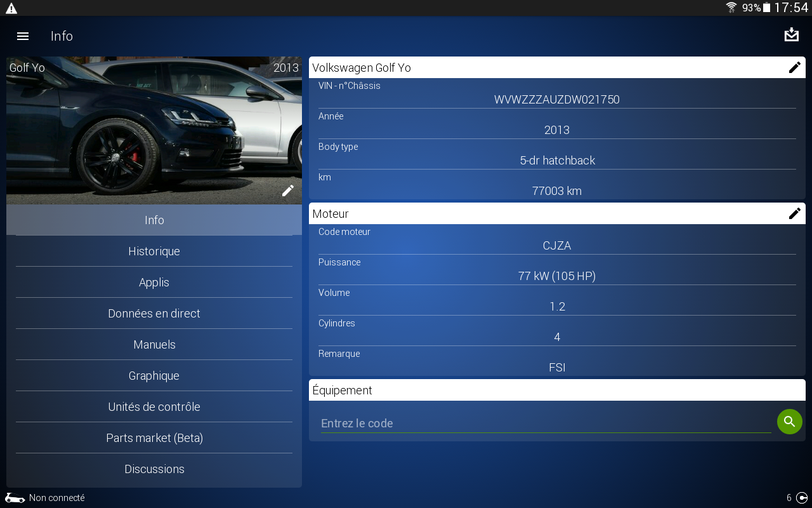Tap the inbox download icon in the top bar
This screenshot has width=812, height=508.
791,35
